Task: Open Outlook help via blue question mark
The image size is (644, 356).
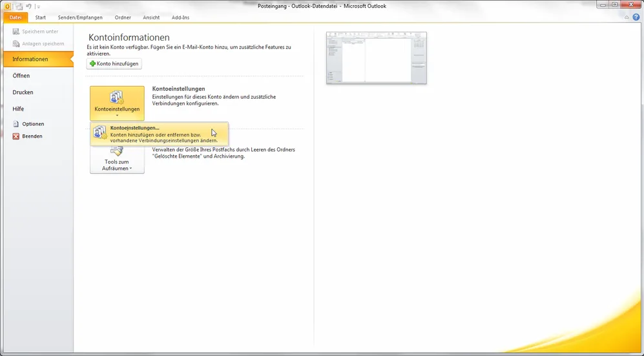Action: 636,17
